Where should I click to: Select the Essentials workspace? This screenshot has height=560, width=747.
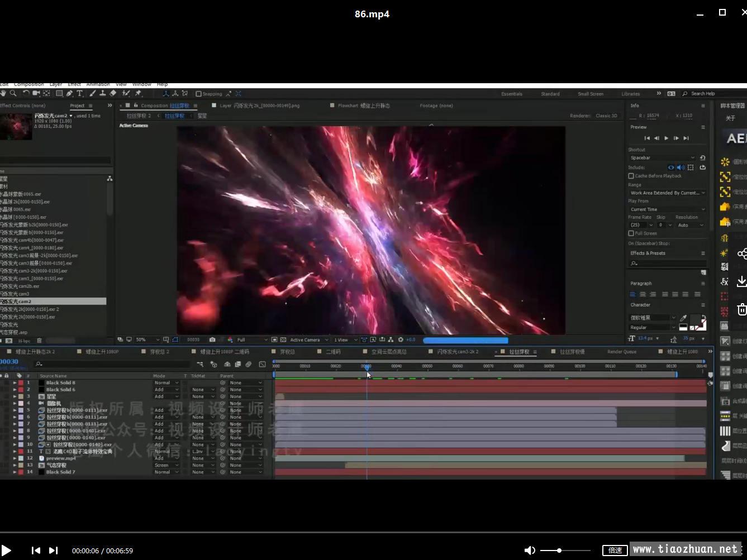511,94
